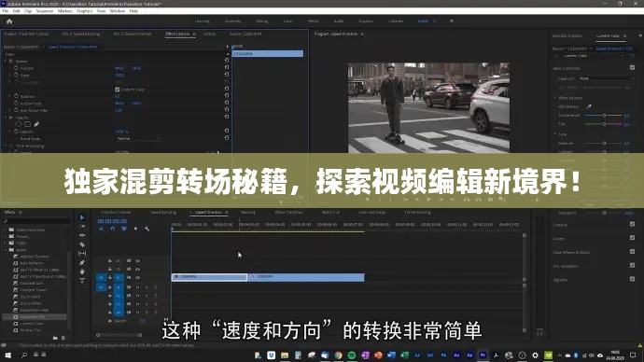Open the Windows Start menu
The height and width of the screenshot is (362, 644).
click(x=8, y=355)
